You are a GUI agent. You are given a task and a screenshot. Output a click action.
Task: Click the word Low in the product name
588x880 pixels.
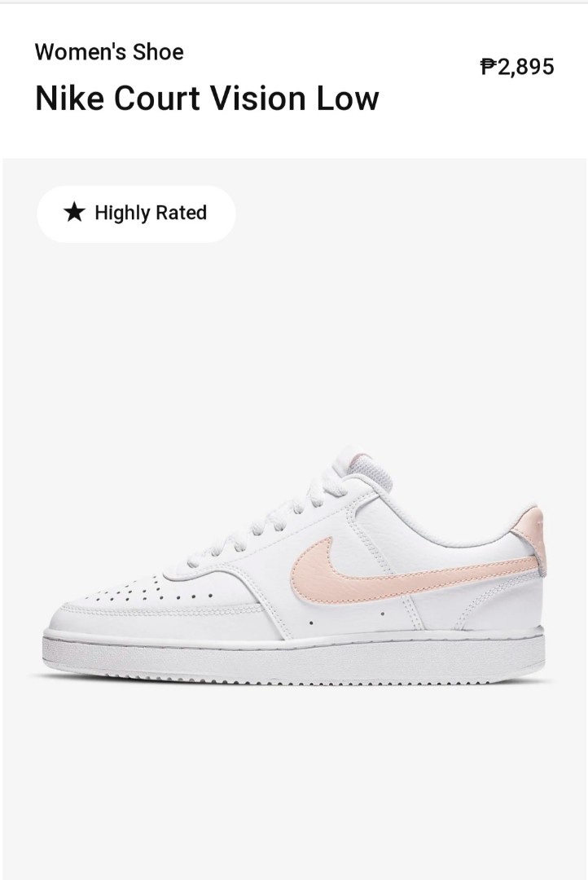pyautogui.click(x=348, y=99)
